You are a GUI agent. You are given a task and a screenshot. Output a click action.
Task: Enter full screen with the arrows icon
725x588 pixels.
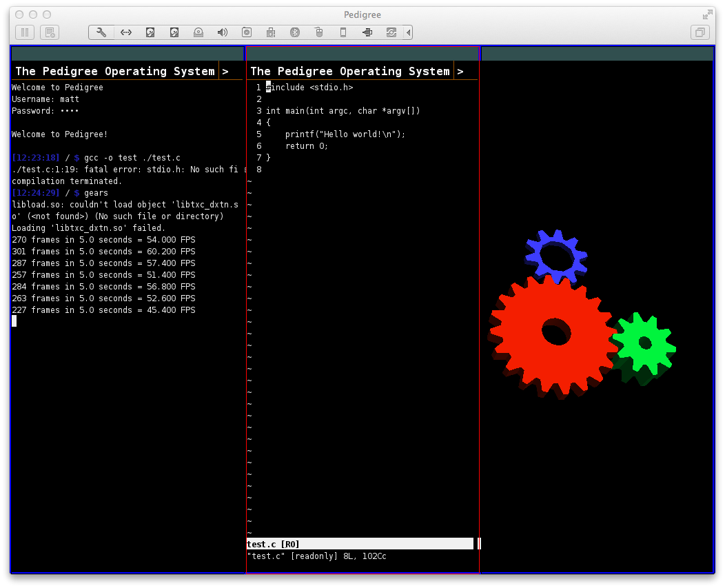(x=708, y=14)
